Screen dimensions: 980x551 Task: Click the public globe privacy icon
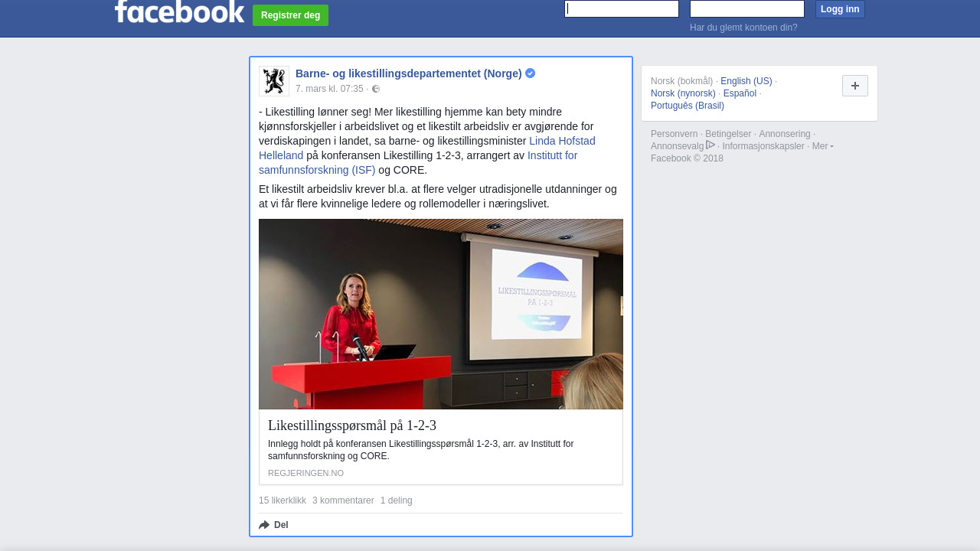(x=376, y=89)
